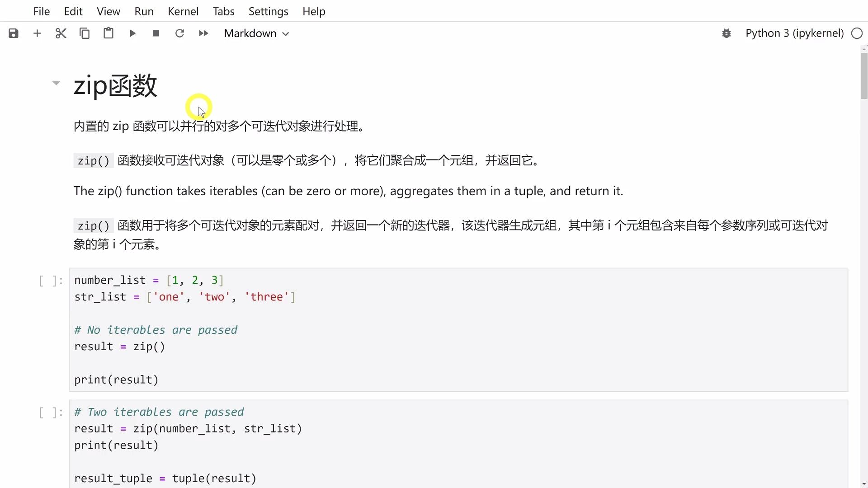Image resolution: width=868 pixels, height=488 pixels.
Task: Interrupt the kernel with the stop icon
Action: [x=156, y=33]
